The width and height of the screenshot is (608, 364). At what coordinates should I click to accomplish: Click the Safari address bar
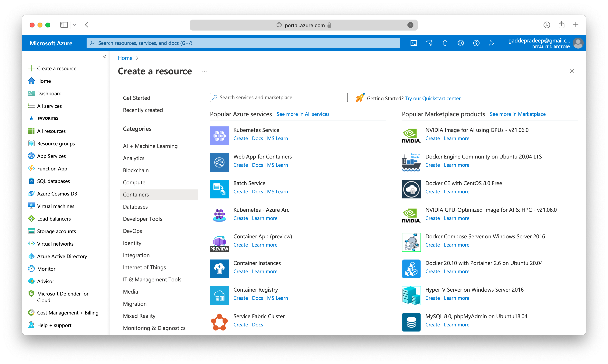[304, 25]
